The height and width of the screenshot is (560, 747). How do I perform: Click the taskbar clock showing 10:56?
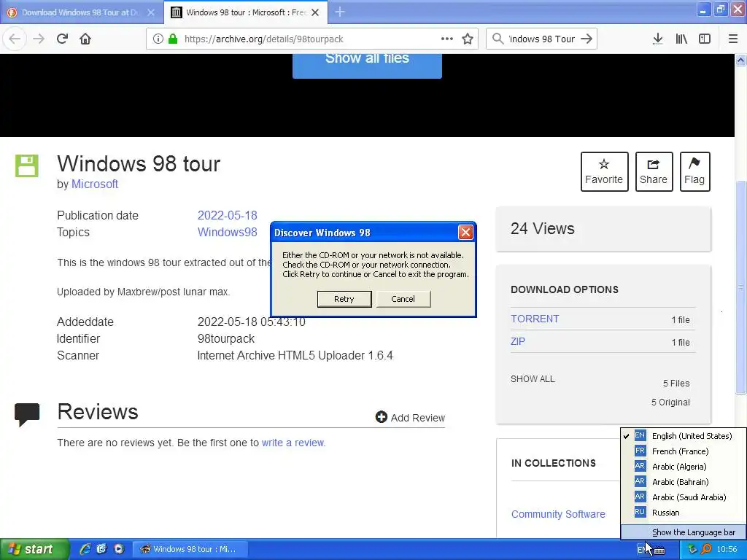pos(727,550)
